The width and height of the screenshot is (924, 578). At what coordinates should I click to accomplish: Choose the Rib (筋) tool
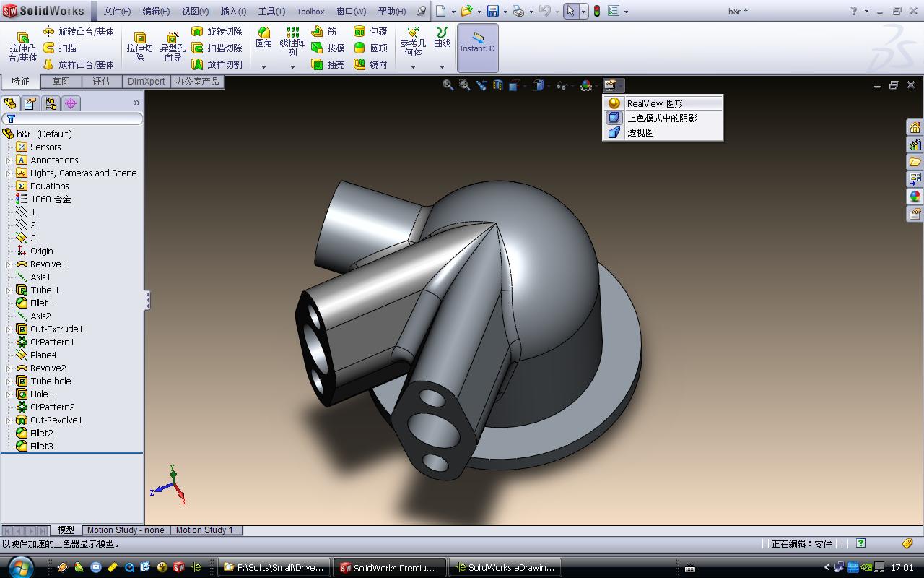pyautogui.click(x=324, y=32)
